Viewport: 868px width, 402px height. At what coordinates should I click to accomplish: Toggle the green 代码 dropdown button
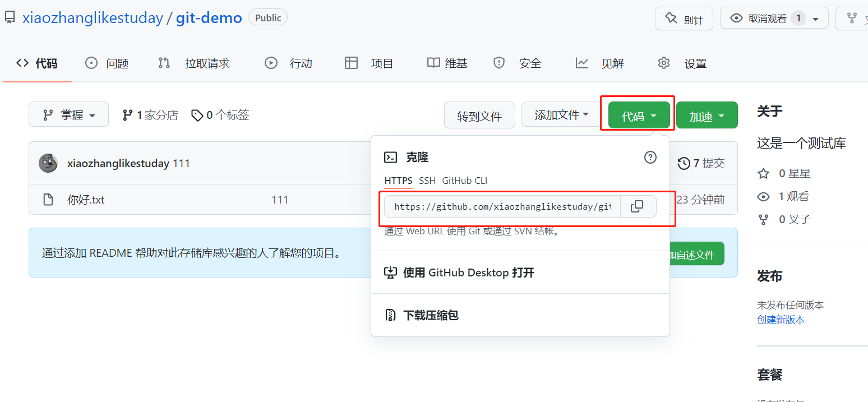pyautogui.click(x=639, y=116)
